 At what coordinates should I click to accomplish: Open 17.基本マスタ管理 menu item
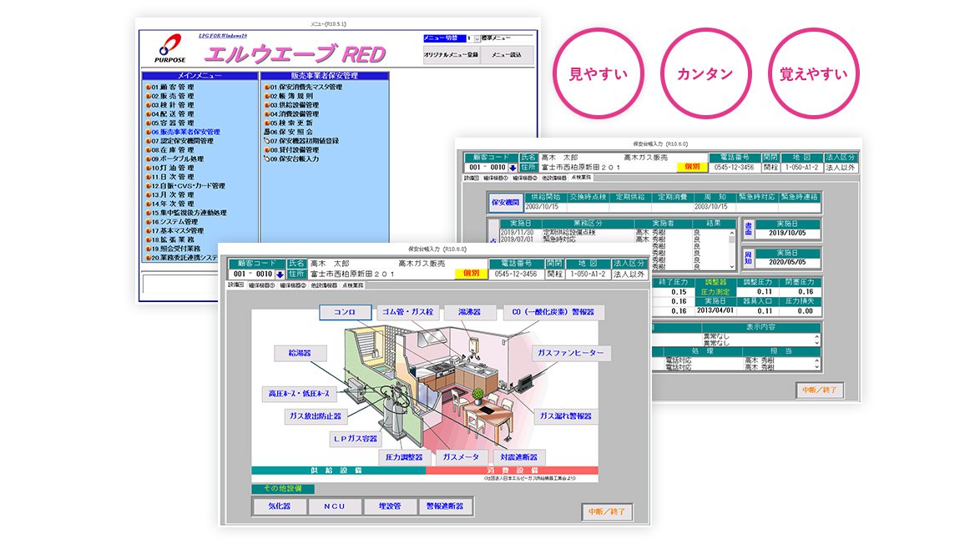click(178, 230)
